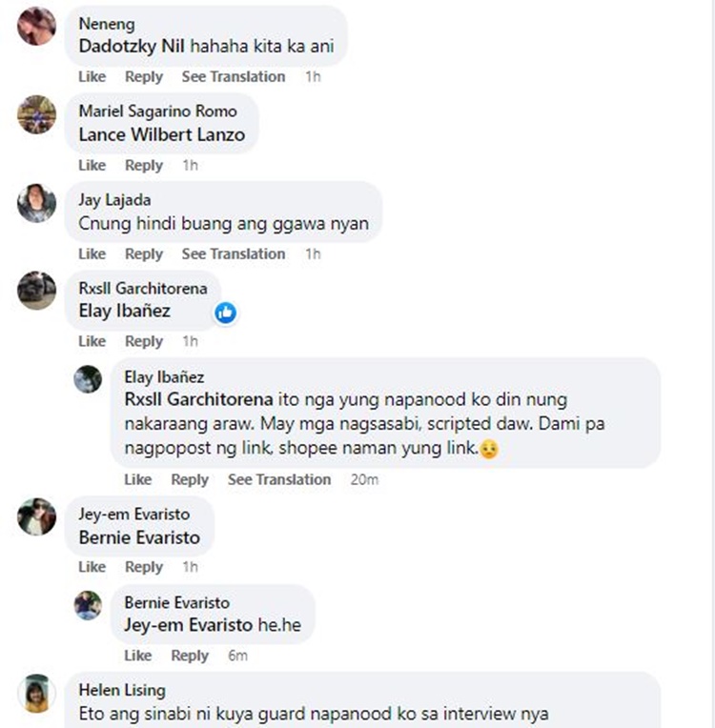
Task: Open Mariel Sagarino Romo's avatar
Action: point(36,114)
